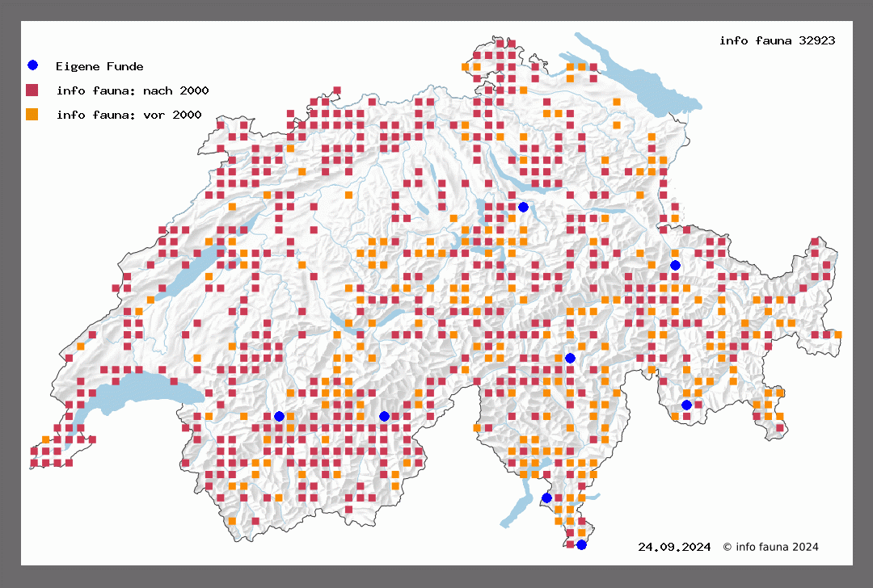The height and width of the screenshot is (588, 873).
Task: Click the "Eigene Funde" legend label
Action: (x=99, y=66)
